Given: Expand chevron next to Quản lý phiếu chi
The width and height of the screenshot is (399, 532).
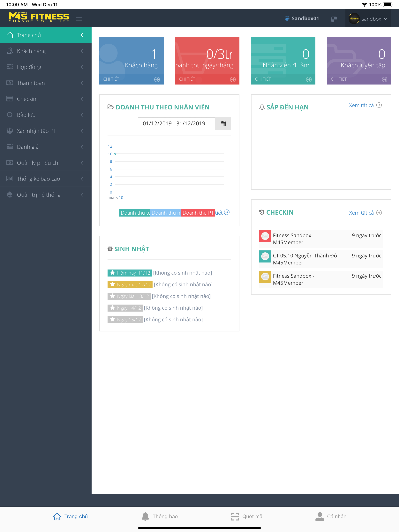Looking at the screenshot, I should (x=82, y=163).
